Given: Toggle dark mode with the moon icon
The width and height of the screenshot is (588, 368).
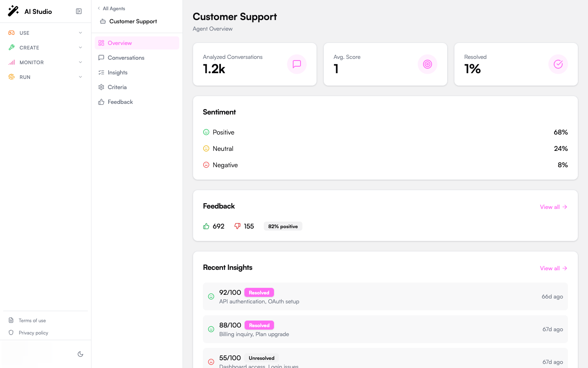Looking at the screenshot, I should [80, 354].
